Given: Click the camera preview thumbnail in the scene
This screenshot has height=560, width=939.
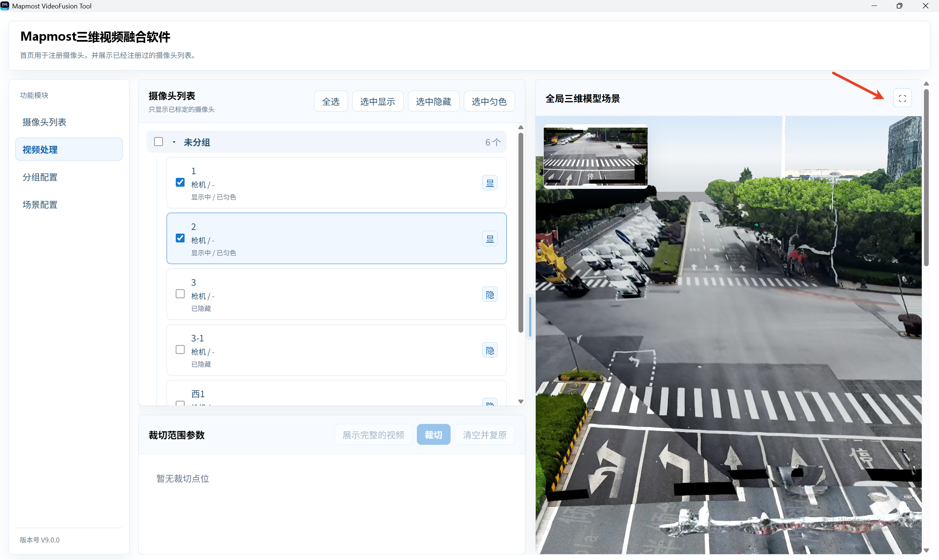Looking at the screenshot, I should click(x=596, y=157).
